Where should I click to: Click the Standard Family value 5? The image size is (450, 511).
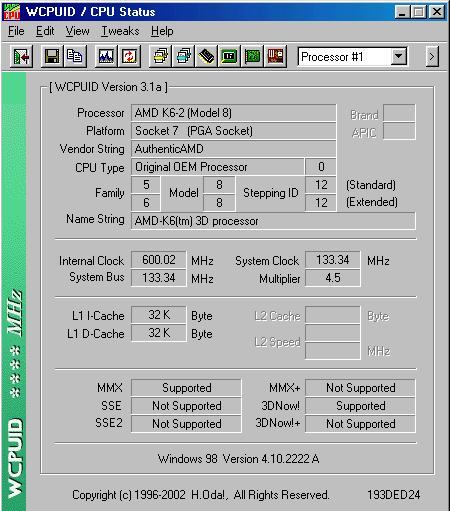pyautogui.click(x=146, y=185)
